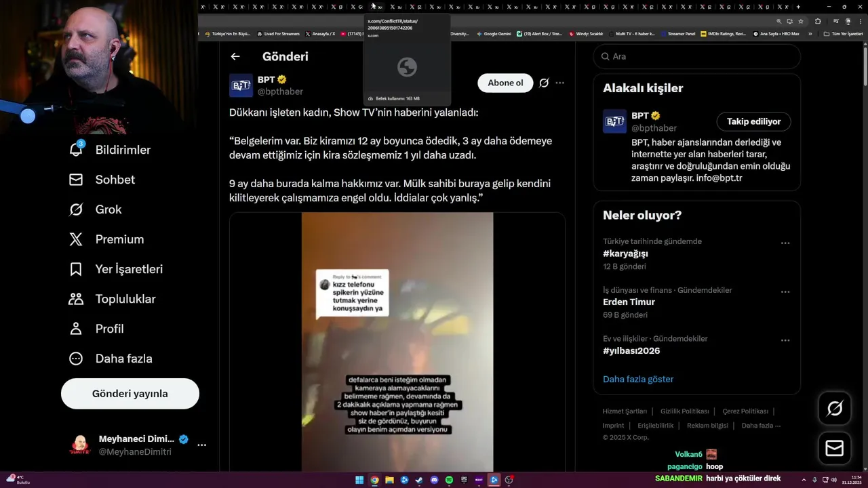Open a new browser tab with plus

(798, 7)
